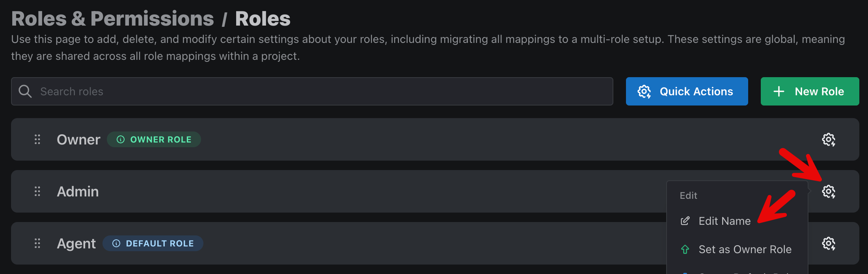Focus the Search roles field
The image size is (868, 274).
pyautogui.click(x=312, y=91)
